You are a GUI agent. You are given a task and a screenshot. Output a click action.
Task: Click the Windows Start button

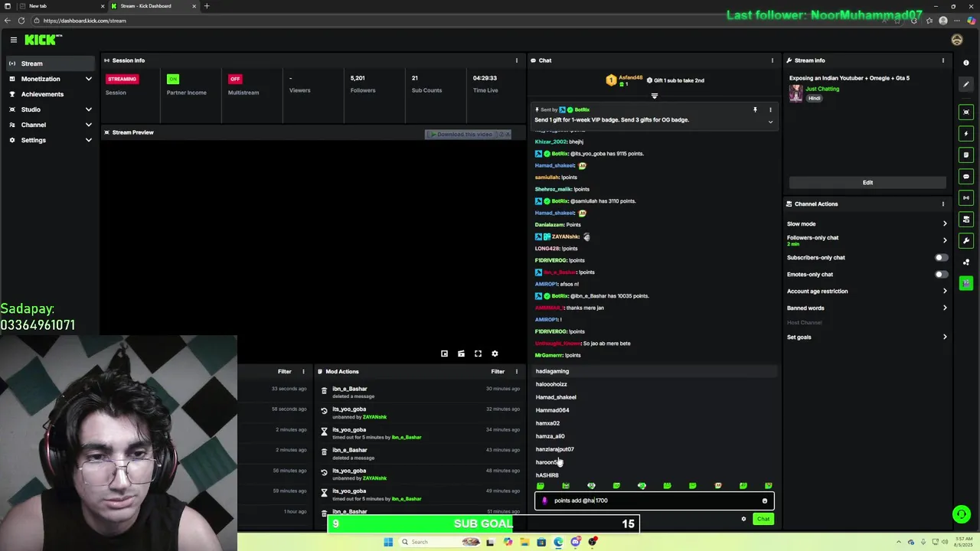point(388,542)
